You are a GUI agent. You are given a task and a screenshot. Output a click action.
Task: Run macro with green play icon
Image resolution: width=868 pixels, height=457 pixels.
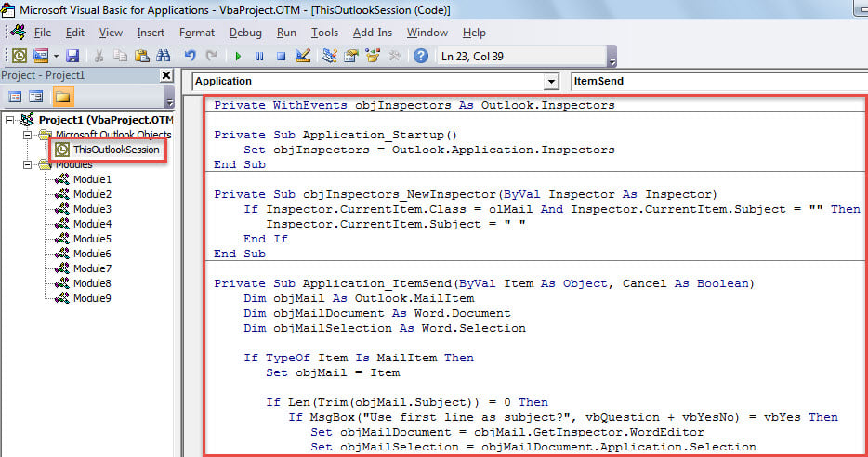pos(238,56)
